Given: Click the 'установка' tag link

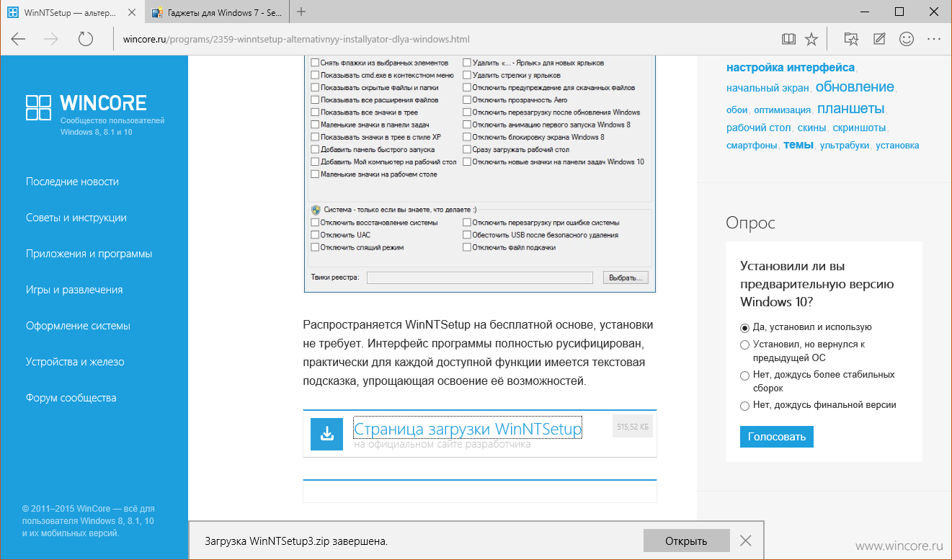Looking at the screenshot, I should tap(898, 145).
